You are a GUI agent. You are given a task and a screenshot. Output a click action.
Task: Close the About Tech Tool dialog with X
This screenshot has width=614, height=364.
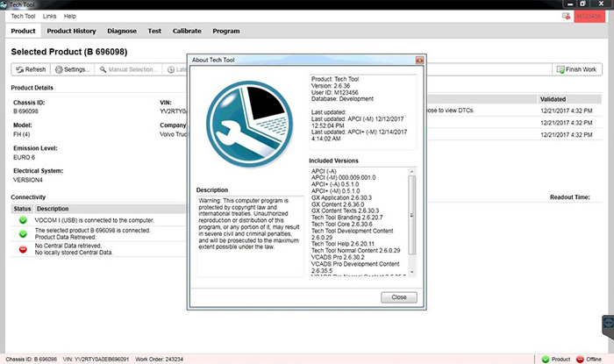(x=419, y=60)
